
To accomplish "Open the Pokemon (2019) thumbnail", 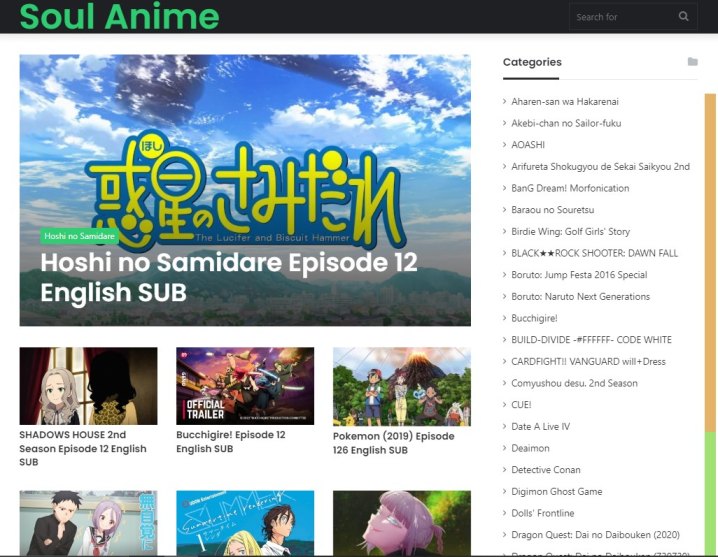I will coord(402,387).
